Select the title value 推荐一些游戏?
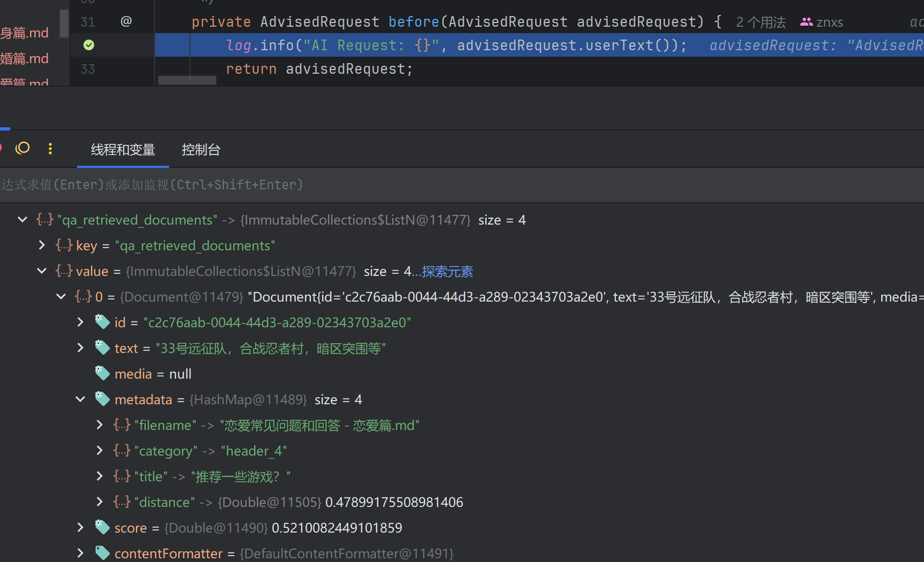This screenshot has width=924, height=562. coord(241,476)
